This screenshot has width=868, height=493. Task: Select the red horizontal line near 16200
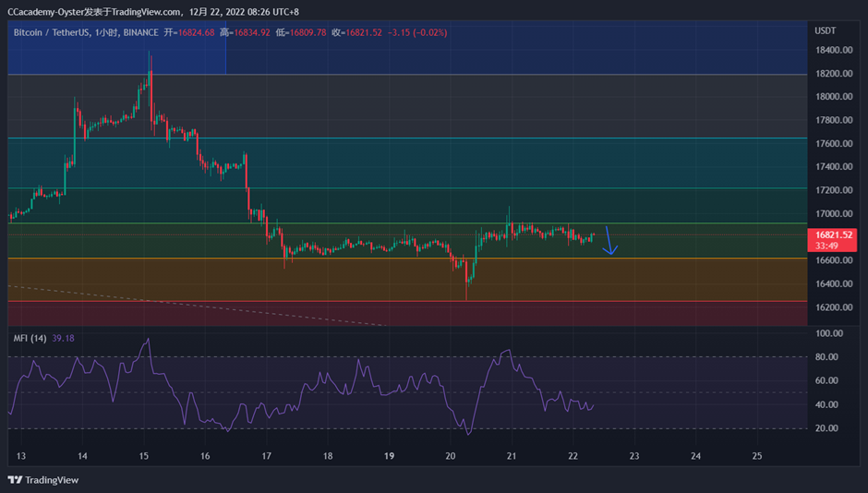(407, 301)
